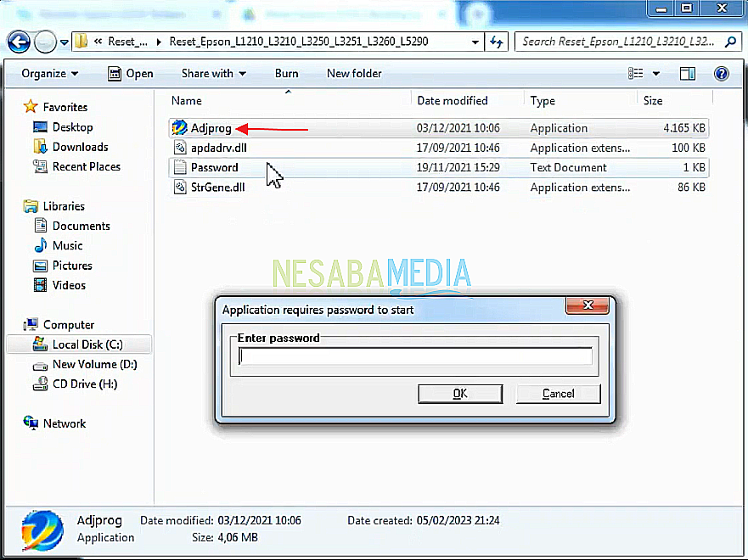The height and width of the screenshot is (560, 748).
Task: Open address bar history dropdown
Action: point(474,41)
